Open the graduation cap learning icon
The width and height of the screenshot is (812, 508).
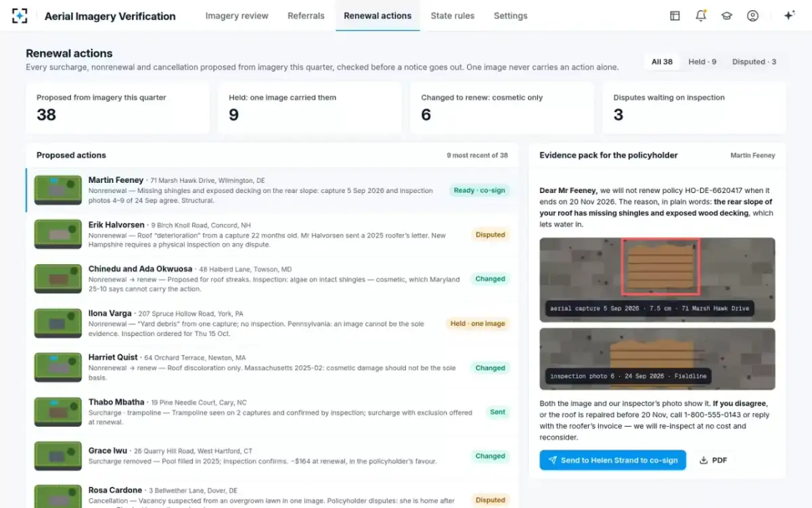[727, 16]
